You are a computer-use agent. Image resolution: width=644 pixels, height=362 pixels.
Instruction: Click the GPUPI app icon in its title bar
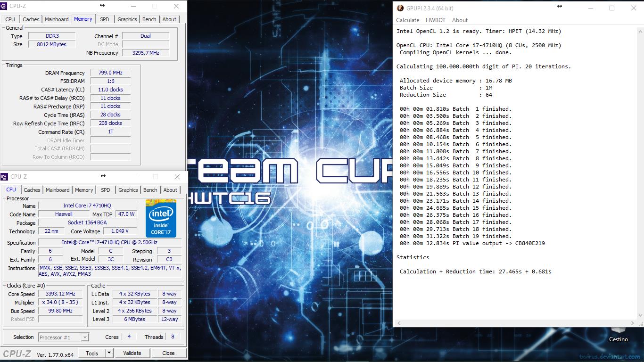point(400,8)
